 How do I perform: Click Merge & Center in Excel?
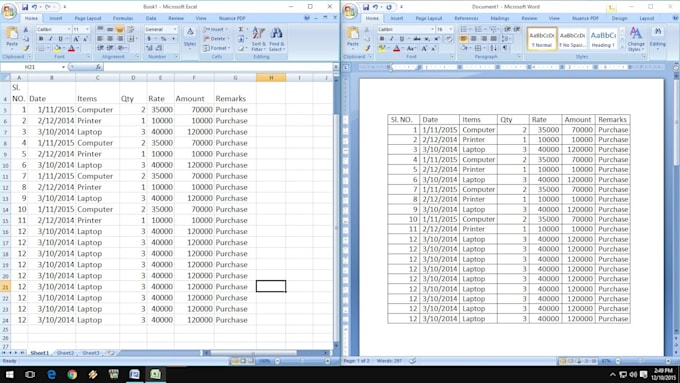pyautogui.click(x=131, y=39)
